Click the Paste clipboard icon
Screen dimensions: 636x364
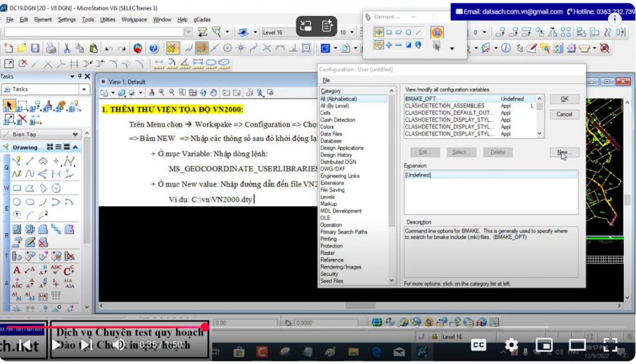93,48
